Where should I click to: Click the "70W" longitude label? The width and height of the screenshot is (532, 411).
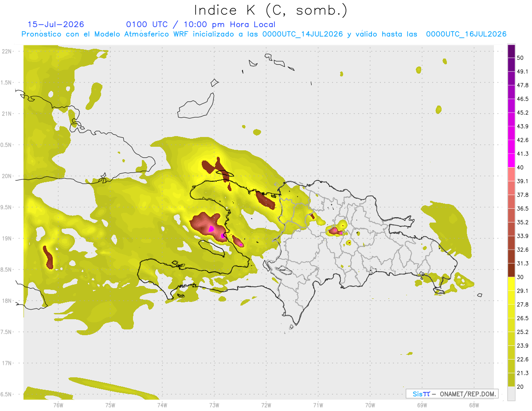click(x=370, y=405)
